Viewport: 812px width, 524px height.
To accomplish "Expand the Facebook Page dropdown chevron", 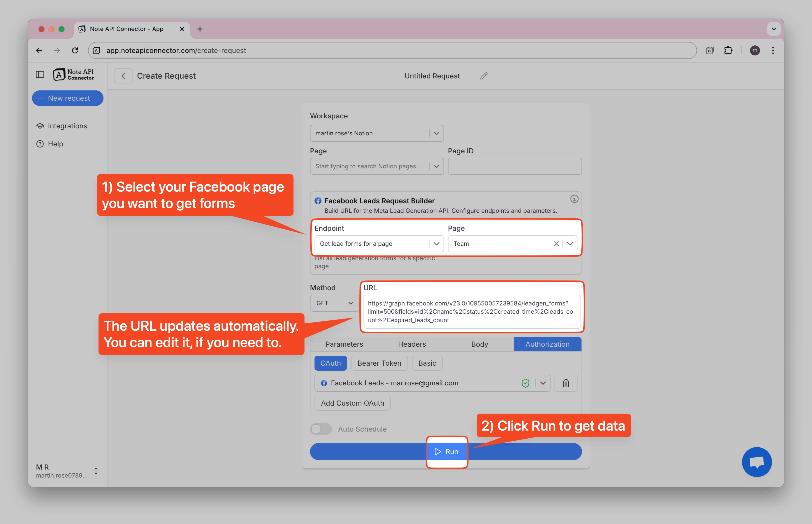I will click(x=570, y=244).
